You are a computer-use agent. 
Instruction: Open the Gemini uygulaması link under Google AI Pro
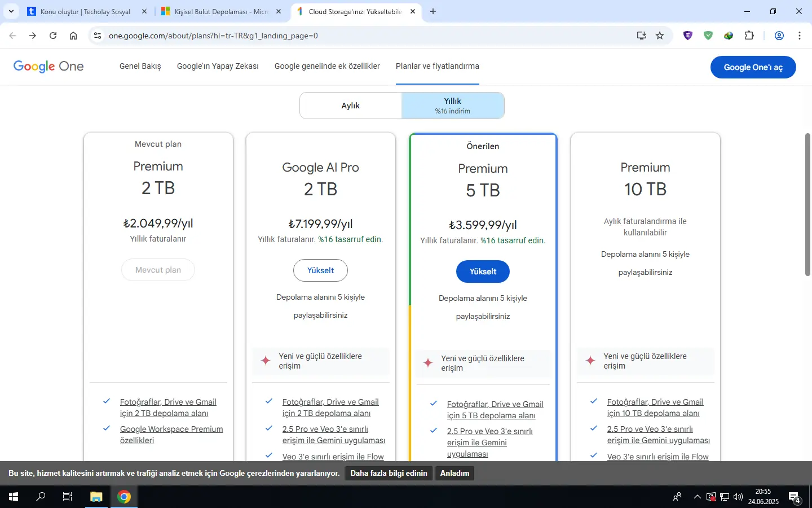(334, 435)
